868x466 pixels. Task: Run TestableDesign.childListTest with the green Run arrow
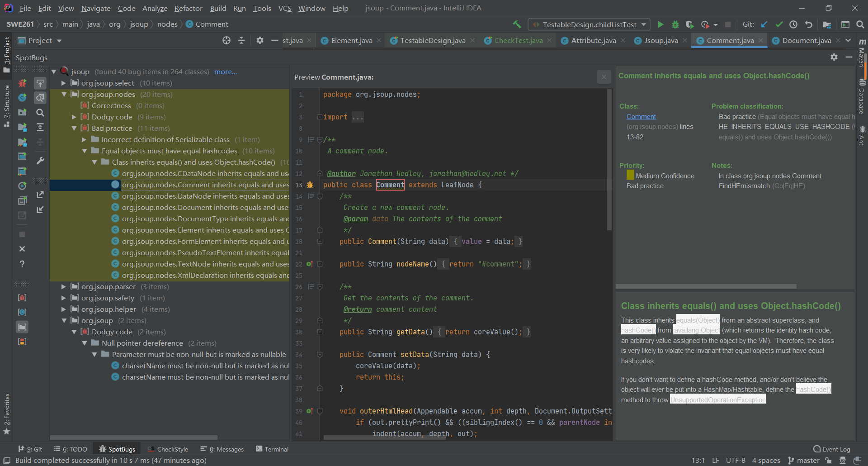click(660, 24)
